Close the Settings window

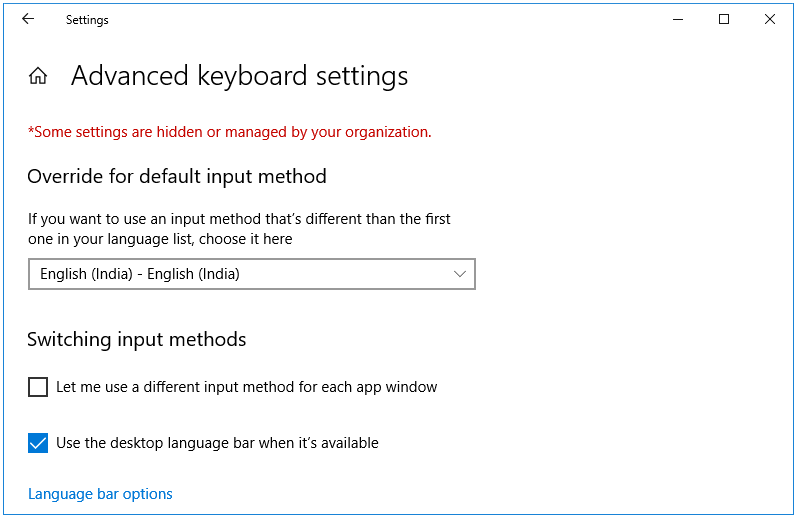(770, 19)
